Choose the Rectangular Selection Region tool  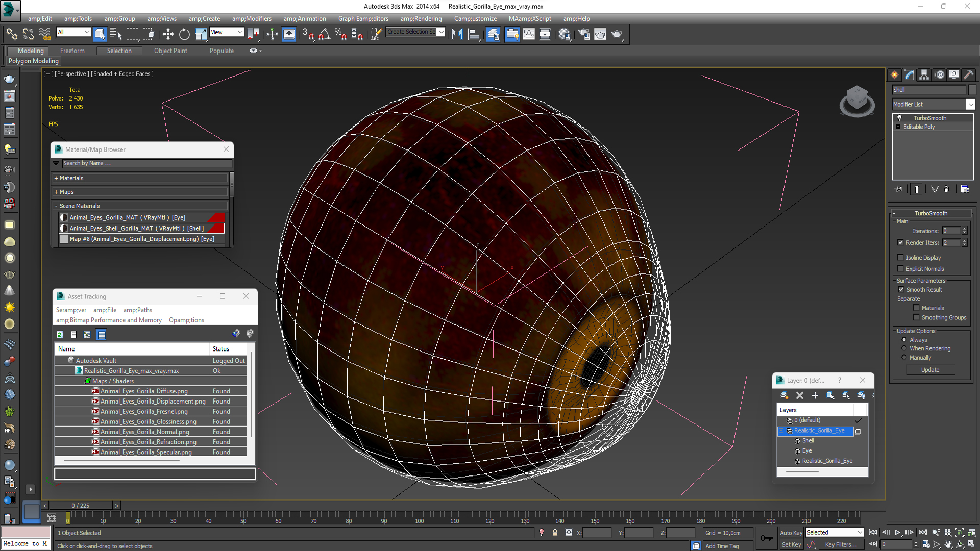132,34
